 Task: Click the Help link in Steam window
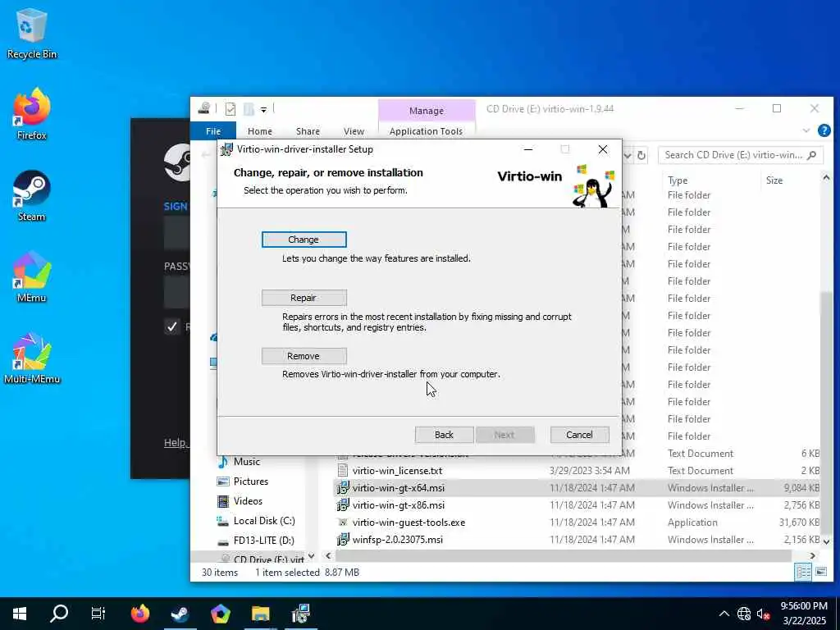pos(176,442)
